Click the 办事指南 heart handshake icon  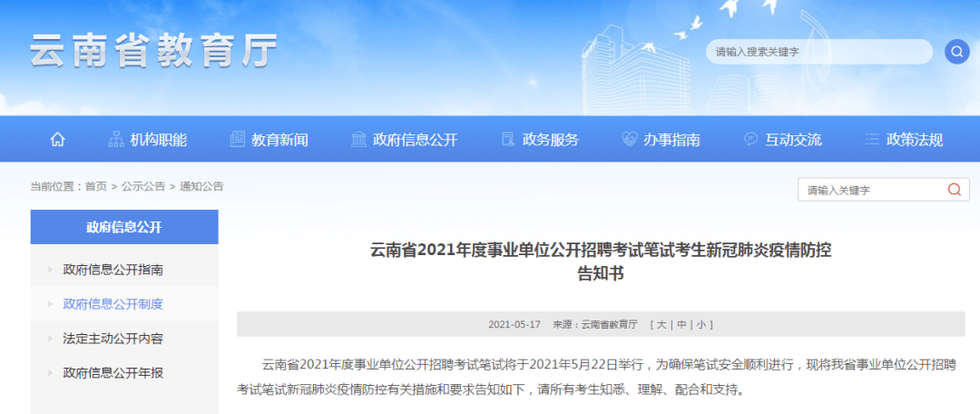tap(630, 140)
